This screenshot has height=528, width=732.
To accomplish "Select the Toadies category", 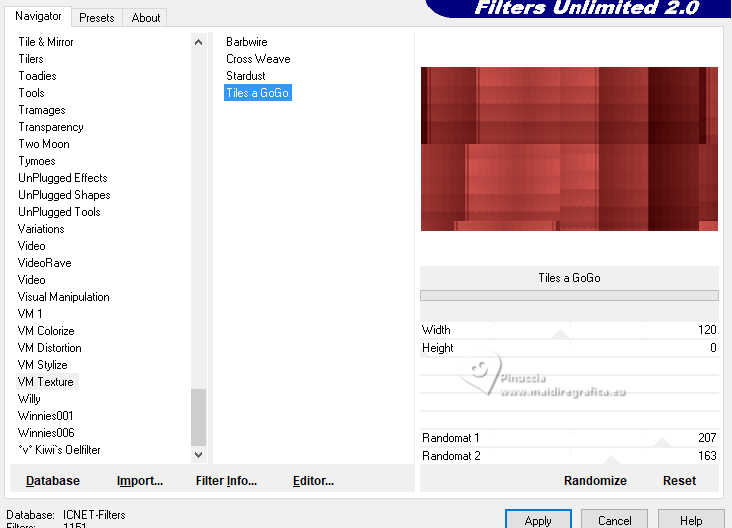I will point(37,76).
